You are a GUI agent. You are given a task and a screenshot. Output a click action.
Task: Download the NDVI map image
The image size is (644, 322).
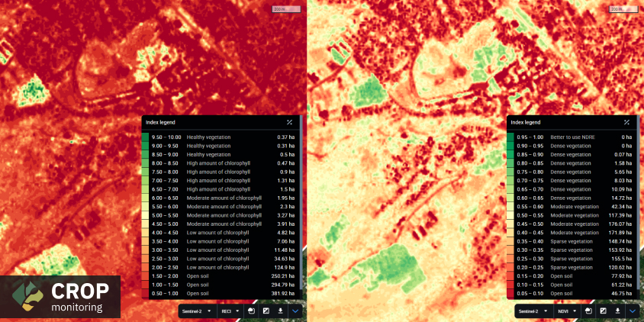(x=617, y=311)
